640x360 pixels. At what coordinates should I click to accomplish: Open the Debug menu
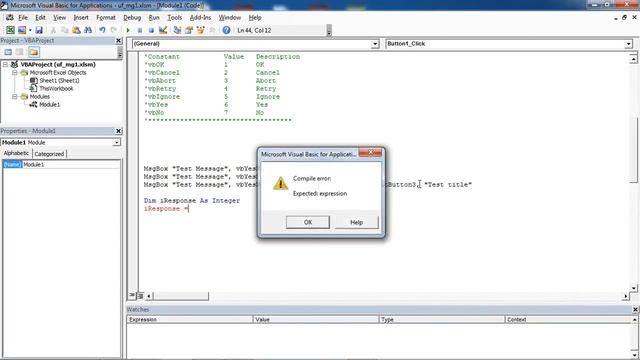pyautogui.click(x=132, y=18)
